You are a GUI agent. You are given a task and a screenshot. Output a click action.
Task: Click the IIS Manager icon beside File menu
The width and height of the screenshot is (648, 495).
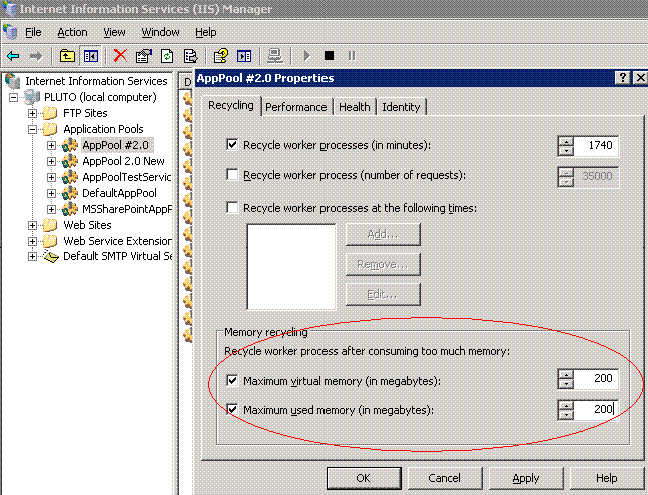(x=10, y=32)
